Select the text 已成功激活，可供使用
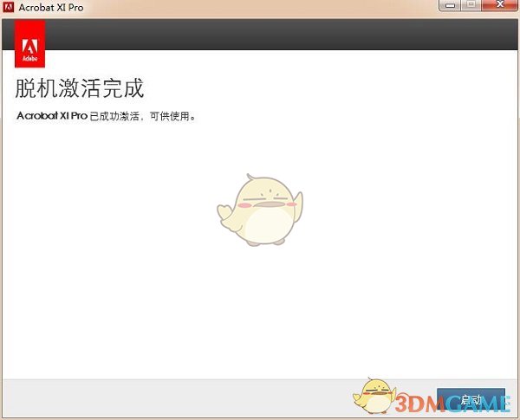This screenshot has width=520, height=420. coord(143,116)
